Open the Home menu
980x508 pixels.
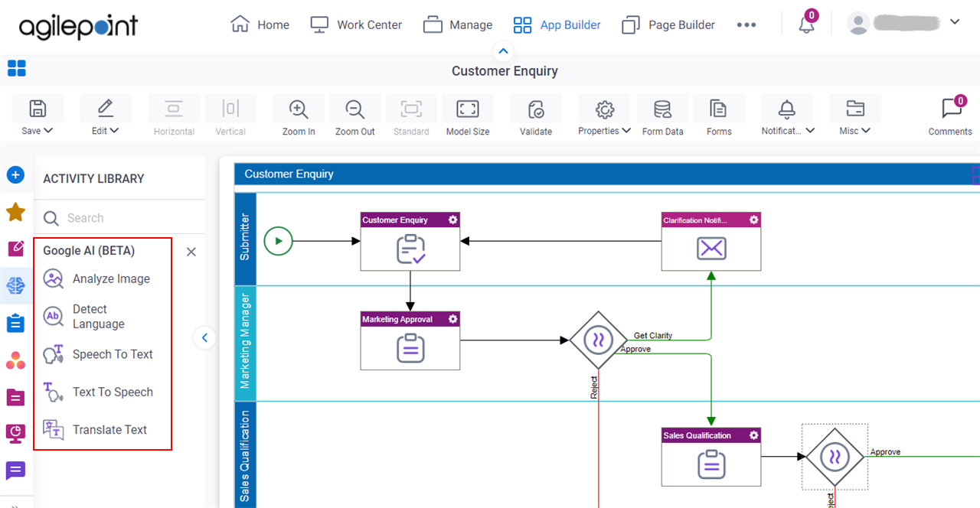(x=260, y=24)
